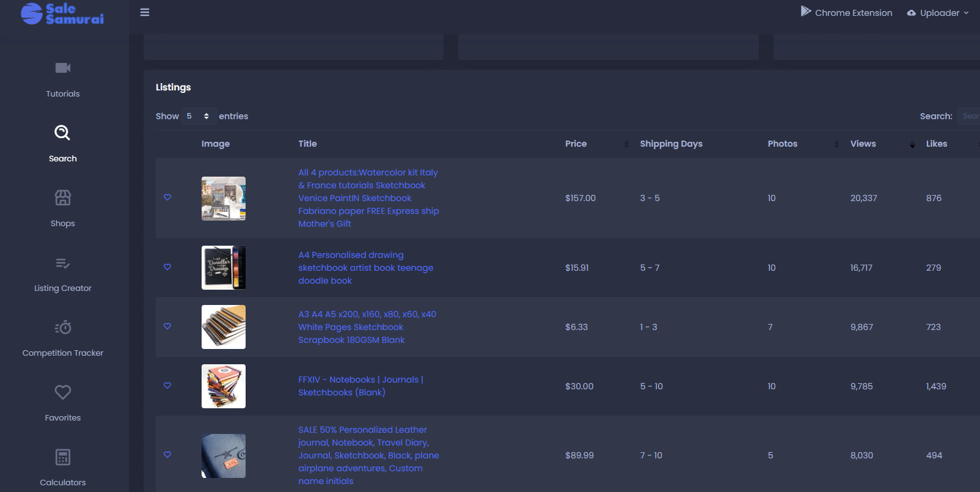The width and height of the screenshot is (980, 492).
Task: Open the Chrome Extension link
Action: point(847,12)
